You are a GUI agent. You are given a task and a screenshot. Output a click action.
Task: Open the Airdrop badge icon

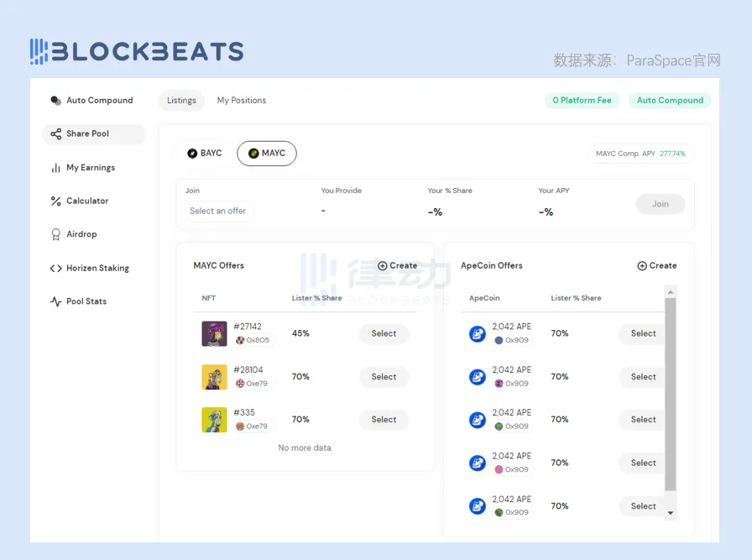55,235
